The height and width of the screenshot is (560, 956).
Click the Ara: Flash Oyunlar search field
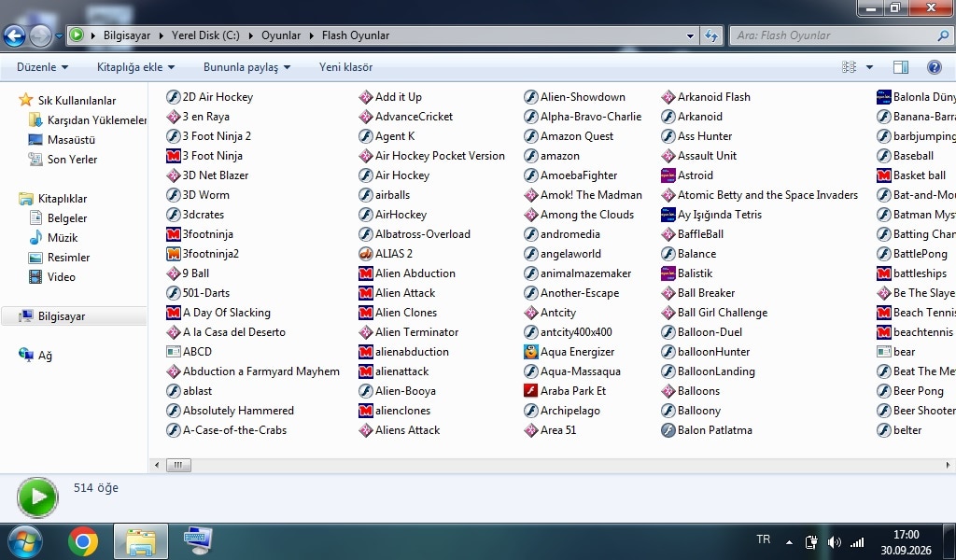tap(835, 35)
